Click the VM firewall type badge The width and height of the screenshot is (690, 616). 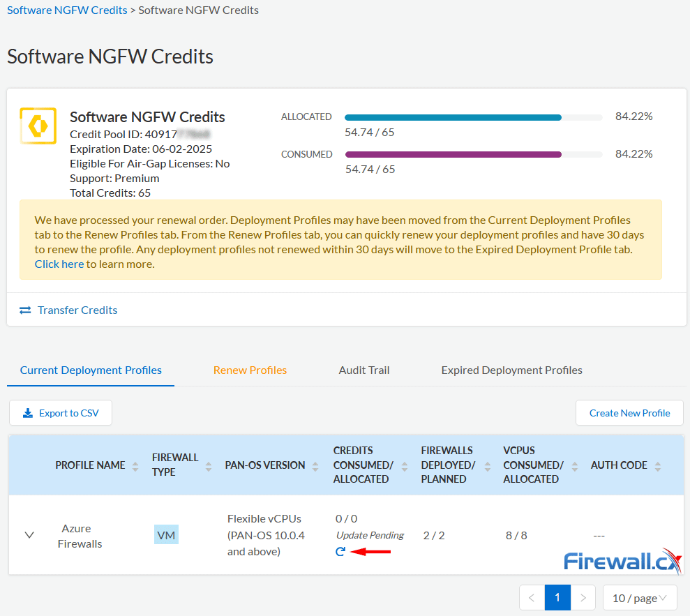click(x=166, y=534)
